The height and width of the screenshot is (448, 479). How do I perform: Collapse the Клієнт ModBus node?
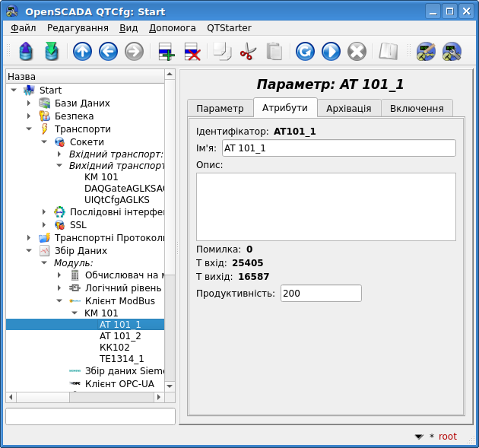click(59, 301)
